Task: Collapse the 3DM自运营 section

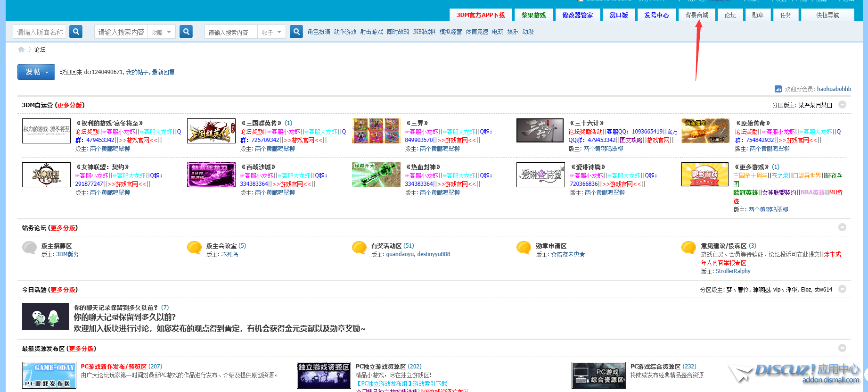Action: [842, 105]
